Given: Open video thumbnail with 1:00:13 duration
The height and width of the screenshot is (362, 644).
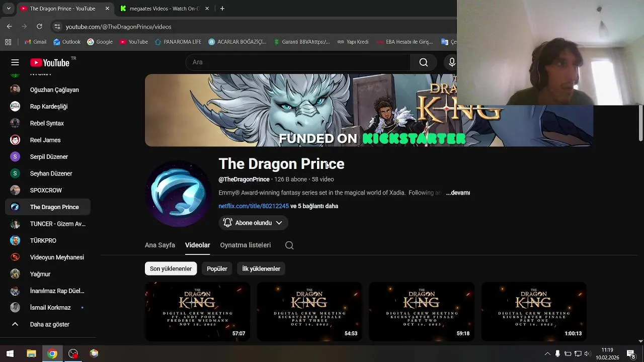Looking at the screenshot, I should 534,312.
